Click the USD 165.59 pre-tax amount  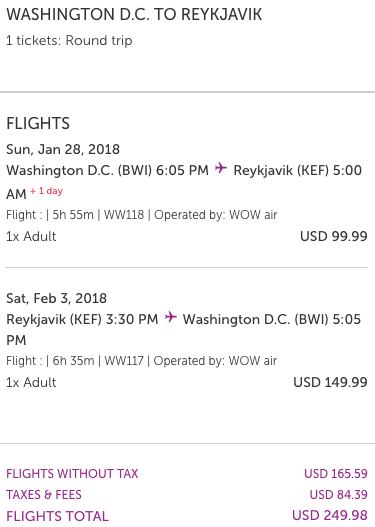tap(336, 474)
